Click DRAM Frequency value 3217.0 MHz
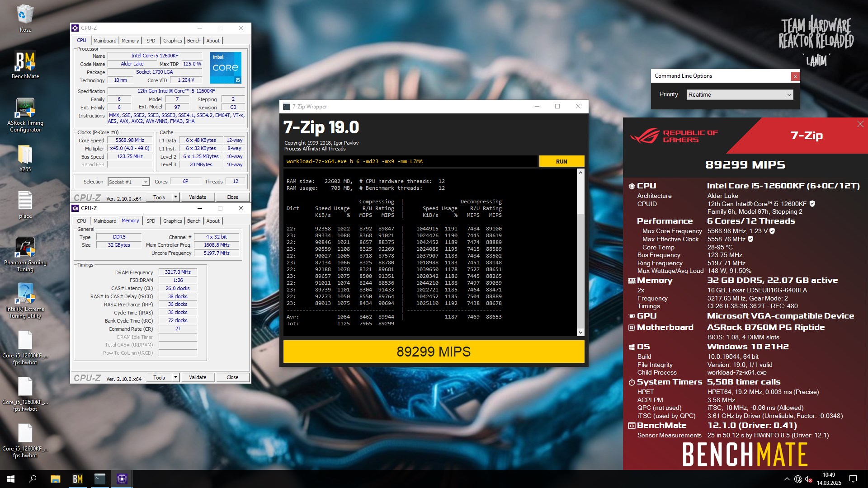 [x=178, y=272]
